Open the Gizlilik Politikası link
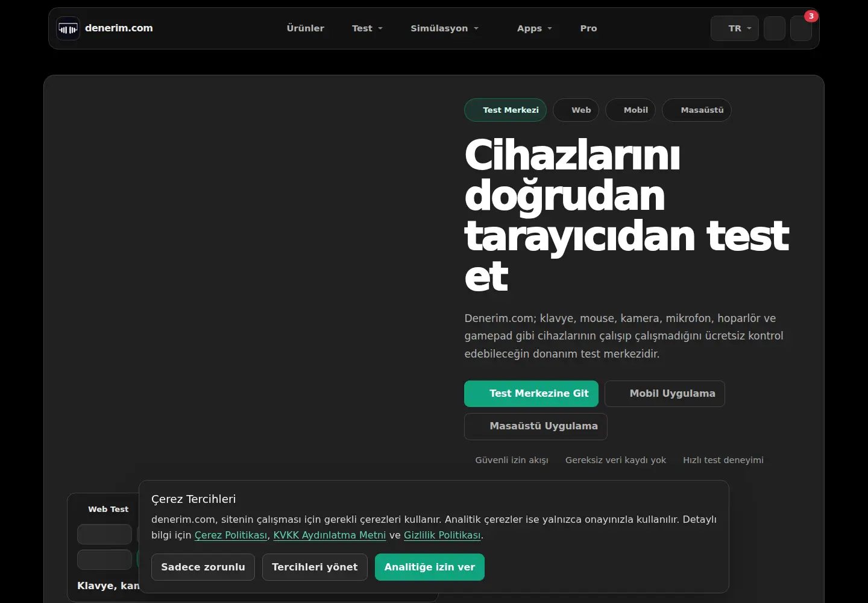This screenshot has height=603, width=868. (x=442, y=535)
